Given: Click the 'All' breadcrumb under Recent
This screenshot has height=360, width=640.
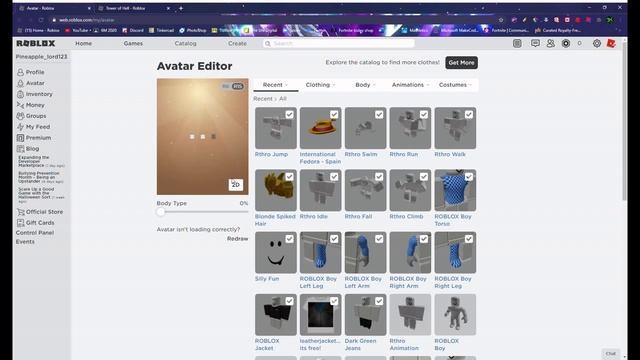Looking at the screenshot, I should click(282, 99).
